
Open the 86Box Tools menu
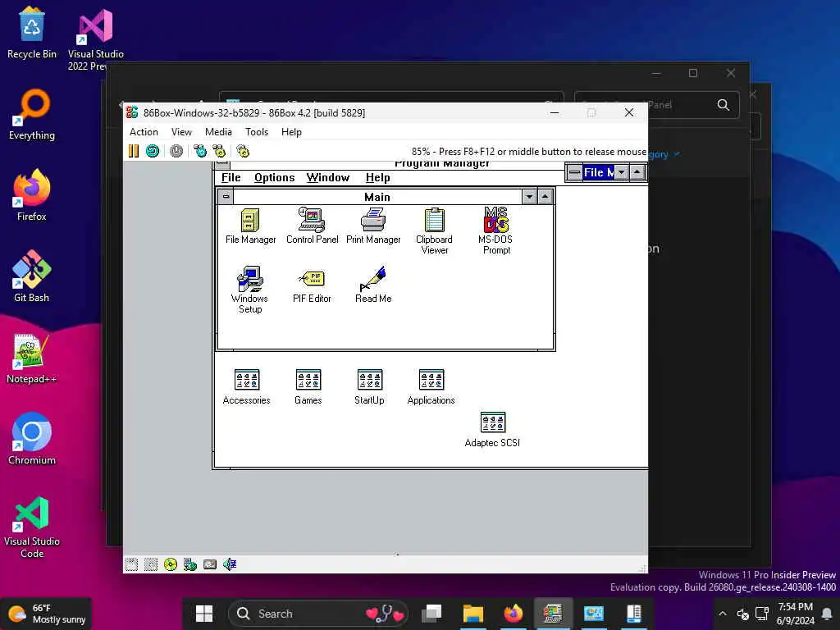point(257,132)
